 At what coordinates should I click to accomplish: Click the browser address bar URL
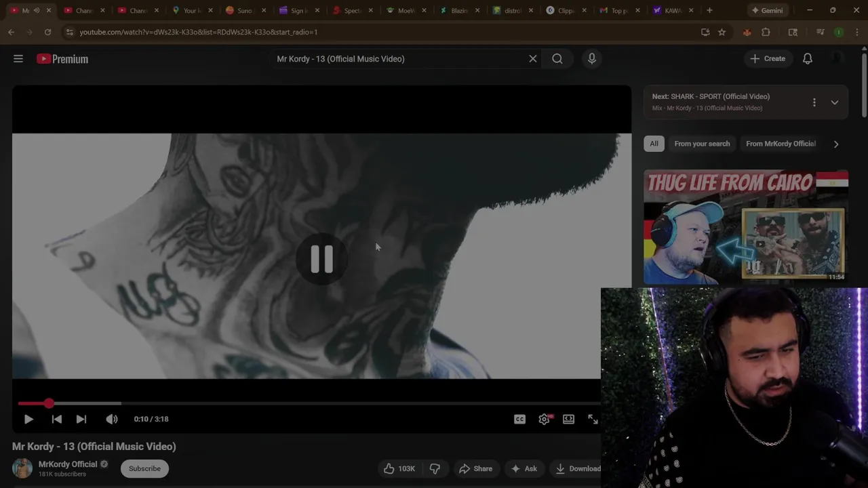(x=198, y=32)
